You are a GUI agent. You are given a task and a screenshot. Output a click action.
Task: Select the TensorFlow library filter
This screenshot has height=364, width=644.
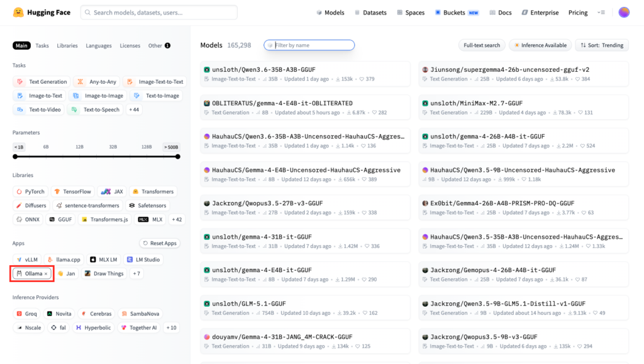72,191
